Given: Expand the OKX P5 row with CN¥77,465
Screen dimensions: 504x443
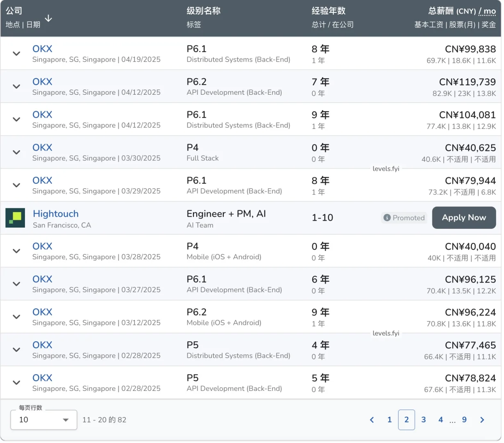Looking at the screenshot, I should [x=16, y=349].
